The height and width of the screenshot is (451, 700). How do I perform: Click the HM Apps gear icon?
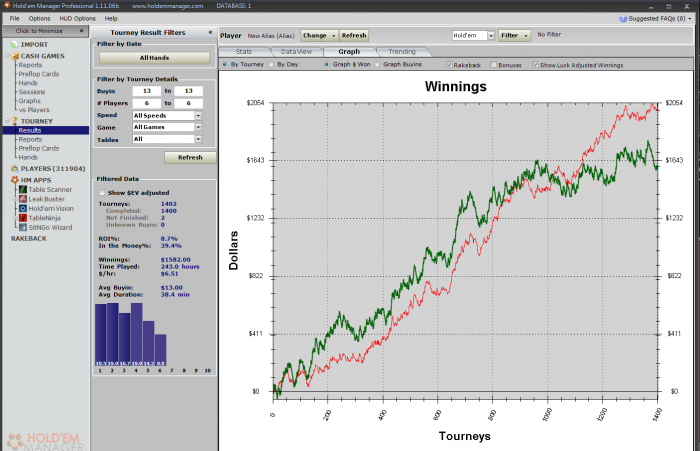[x=15, y=180]
